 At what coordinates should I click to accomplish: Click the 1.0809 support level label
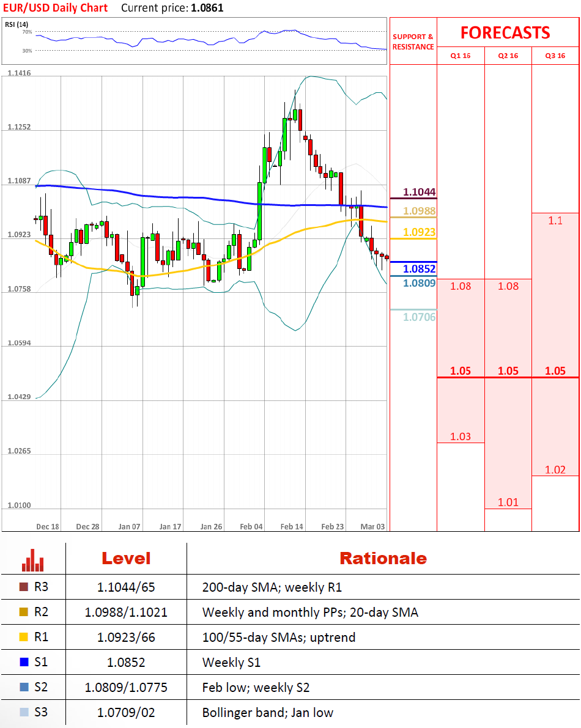(x=420, y=283)
